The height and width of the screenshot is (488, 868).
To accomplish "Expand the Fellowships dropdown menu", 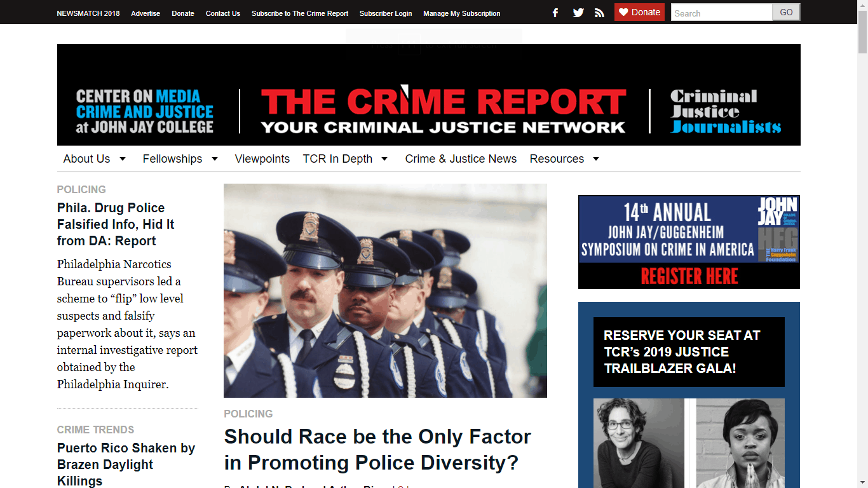I will [x=172, y=159].
